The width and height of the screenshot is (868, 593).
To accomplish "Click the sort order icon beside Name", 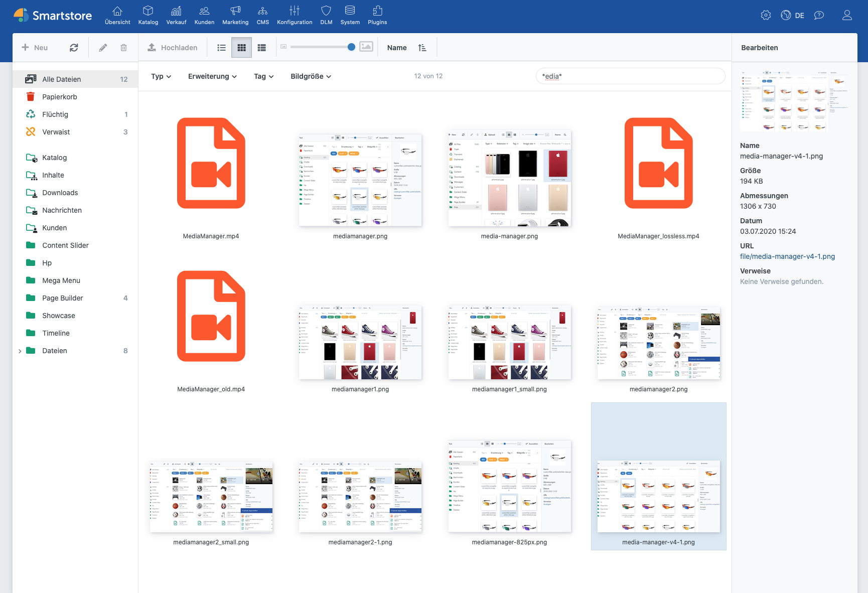I will point(422,48).
